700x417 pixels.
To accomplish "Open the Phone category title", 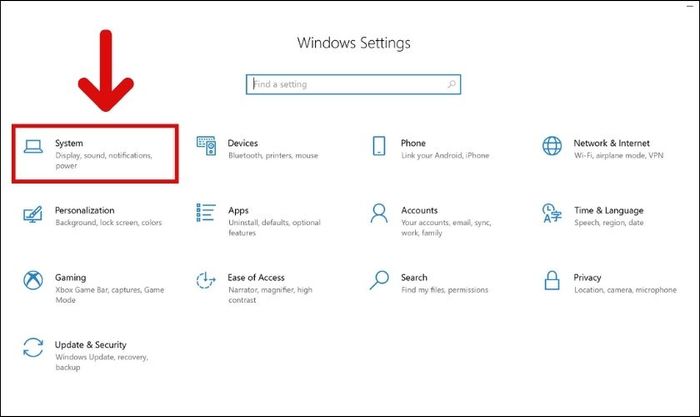I will pyautogui.click(x=413, y=143).
